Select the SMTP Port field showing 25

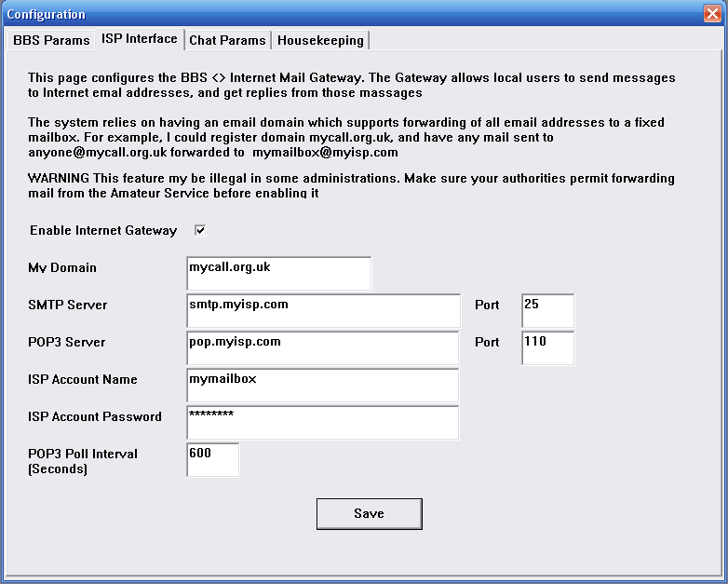tap(547, 311)
